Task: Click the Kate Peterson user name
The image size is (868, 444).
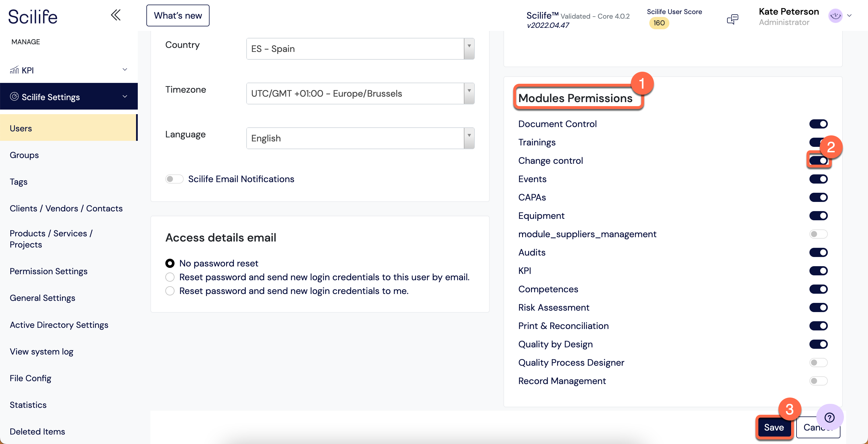Action: [x=789, y=11]
